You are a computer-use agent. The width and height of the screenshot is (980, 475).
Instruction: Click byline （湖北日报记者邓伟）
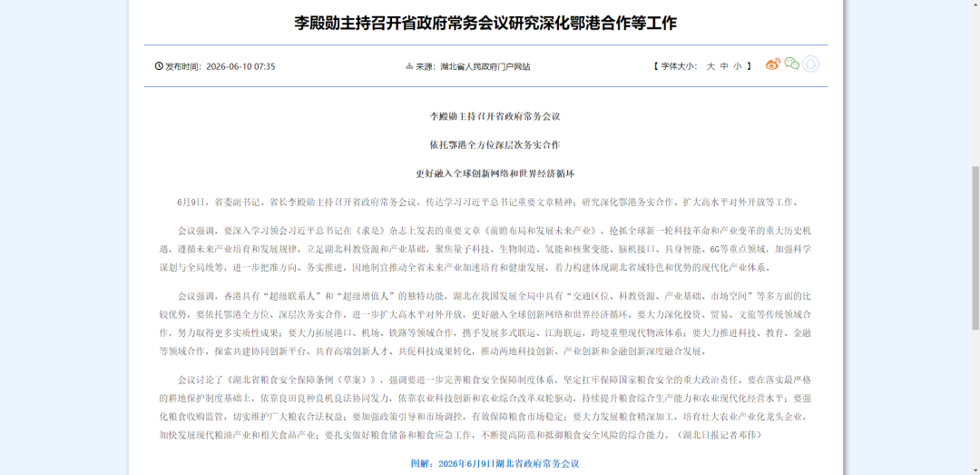click(720, 434)
